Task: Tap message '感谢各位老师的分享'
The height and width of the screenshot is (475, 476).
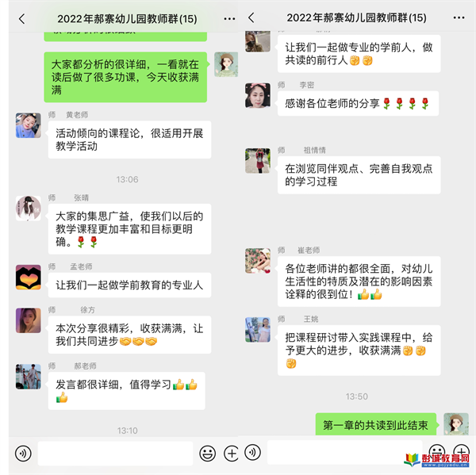Action: 358,104
